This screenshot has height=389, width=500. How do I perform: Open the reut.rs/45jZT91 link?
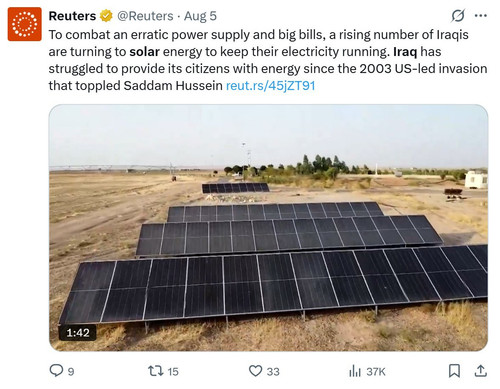[270, 86]
